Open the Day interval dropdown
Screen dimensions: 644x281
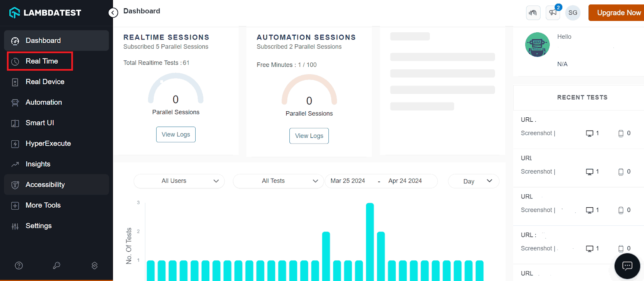point(474,181)
